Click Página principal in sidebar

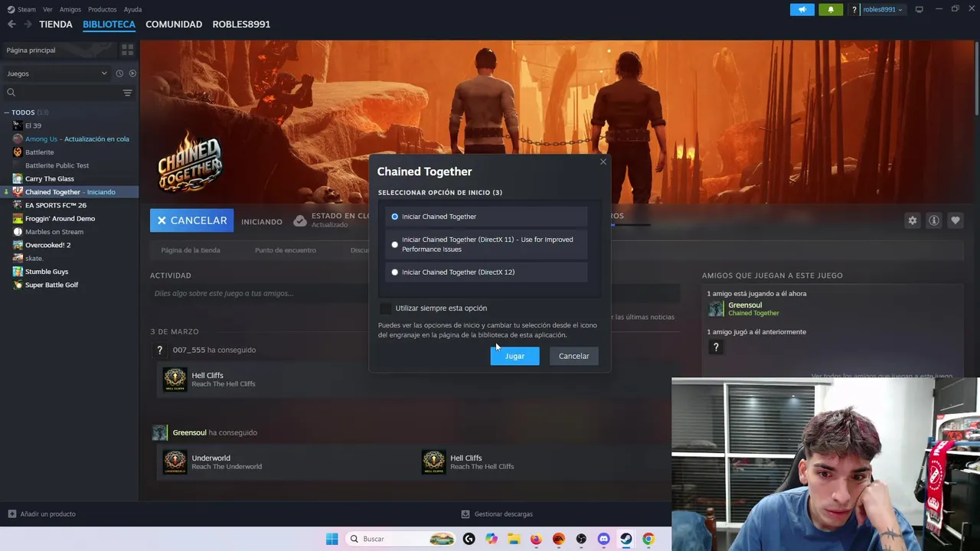coord(31,50)
